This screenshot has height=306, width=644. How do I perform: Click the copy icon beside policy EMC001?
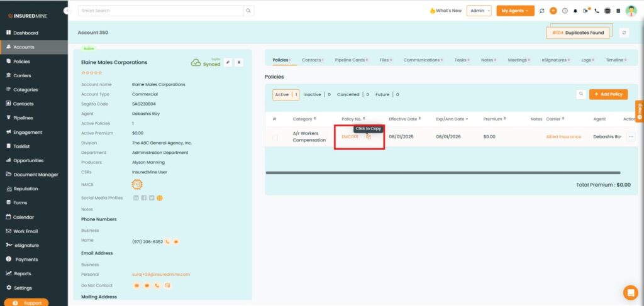pos(369,136)
